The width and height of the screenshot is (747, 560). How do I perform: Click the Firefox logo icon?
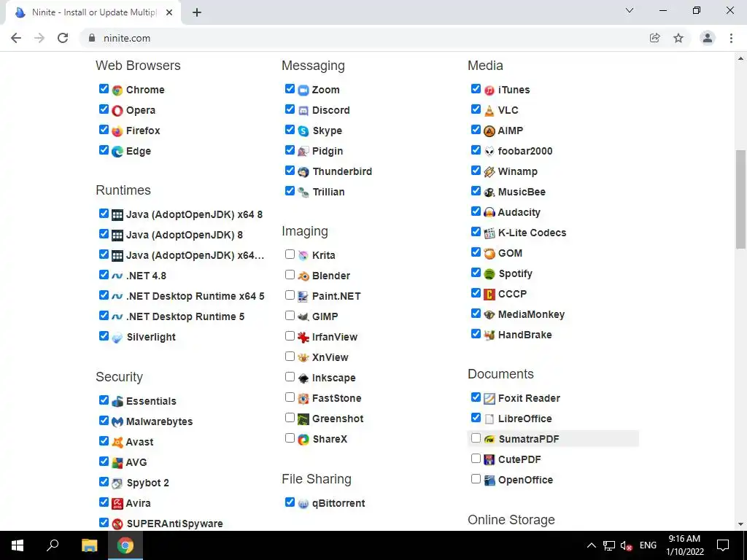pyautogui.click(x=117, y=131)
